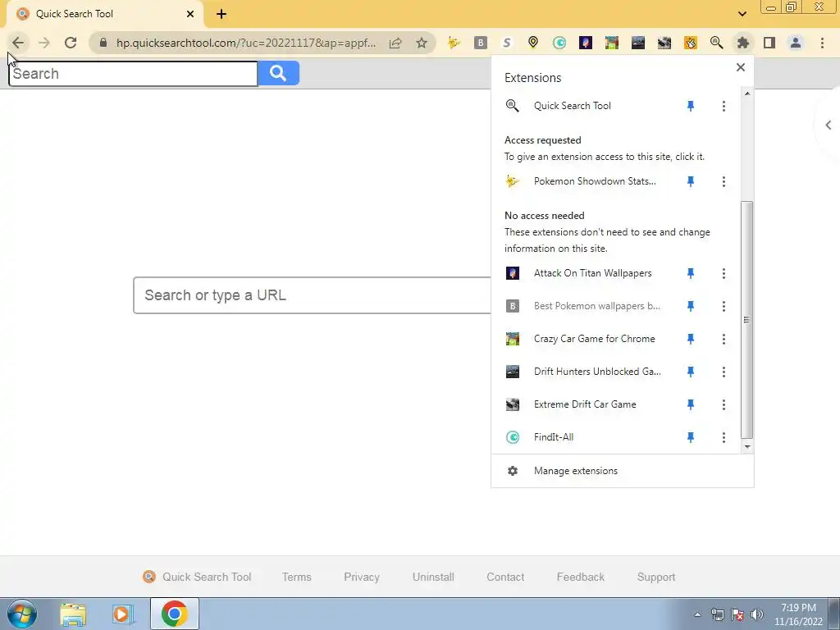Open the tab search dropdown arrow
Screen dimensions: 840x630
coord(742,14)
